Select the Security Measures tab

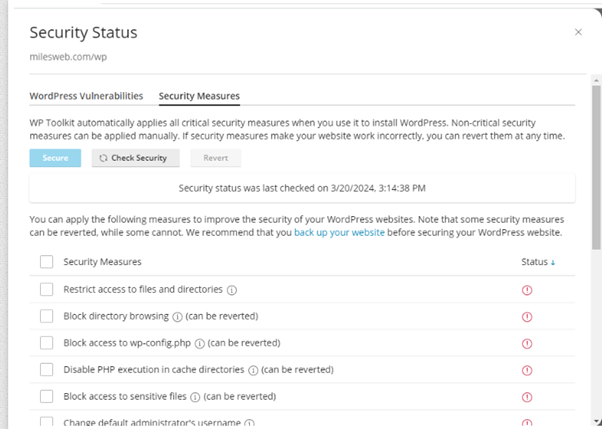pyautogui.click(x=199, y=96)
